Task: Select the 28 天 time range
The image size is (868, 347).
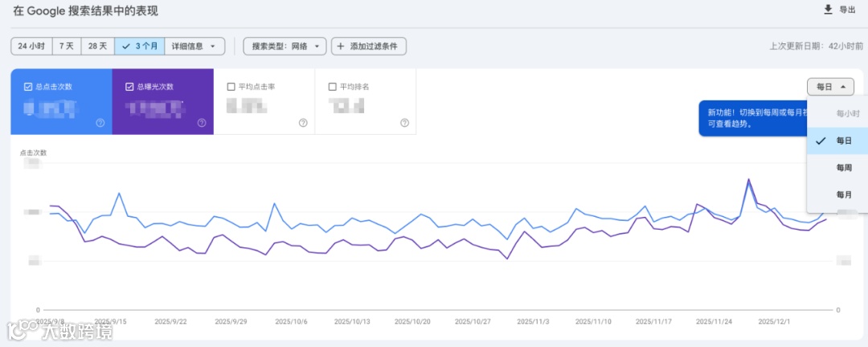Action: tap(98, 47)
